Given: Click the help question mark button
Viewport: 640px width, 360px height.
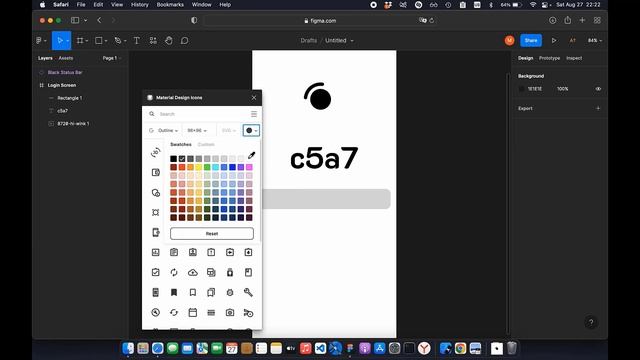Looking at the screenshot, I should click(x=591, y=322).
